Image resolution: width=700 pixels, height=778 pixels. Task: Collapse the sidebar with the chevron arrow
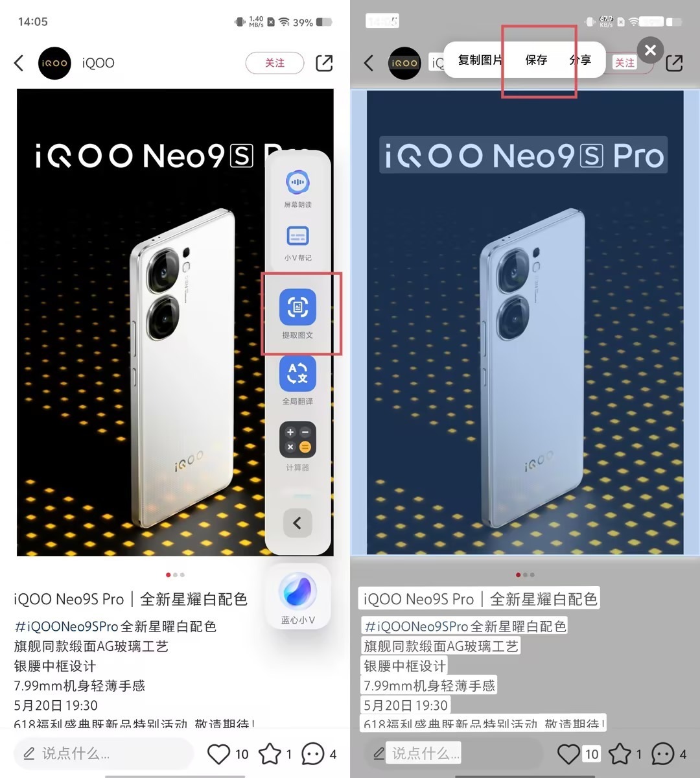(297, 523)
